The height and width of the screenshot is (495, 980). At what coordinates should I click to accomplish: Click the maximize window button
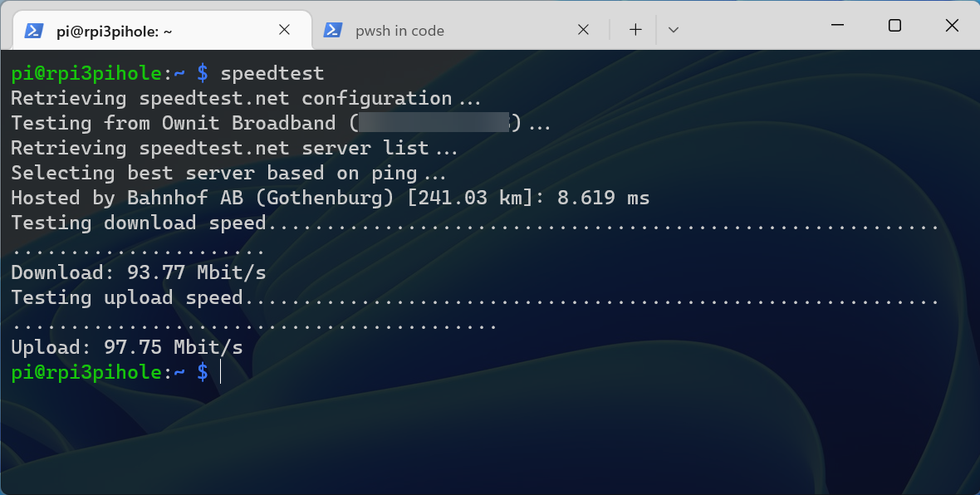click(894, 26)
